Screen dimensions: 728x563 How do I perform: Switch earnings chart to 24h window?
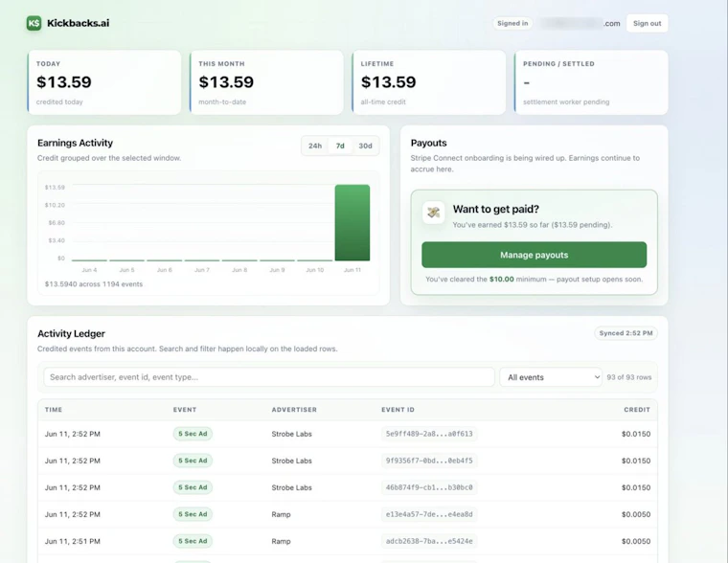click(315, 146)
